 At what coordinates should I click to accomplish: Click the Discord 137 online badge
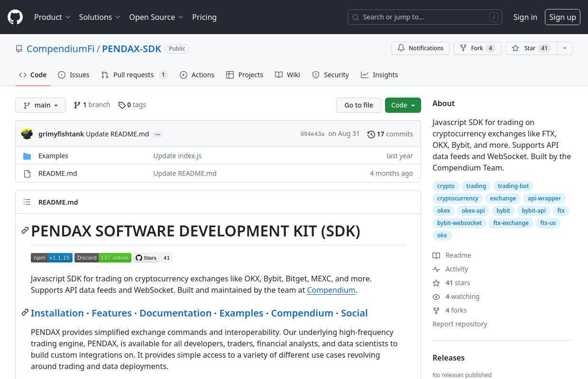(103, 258)
